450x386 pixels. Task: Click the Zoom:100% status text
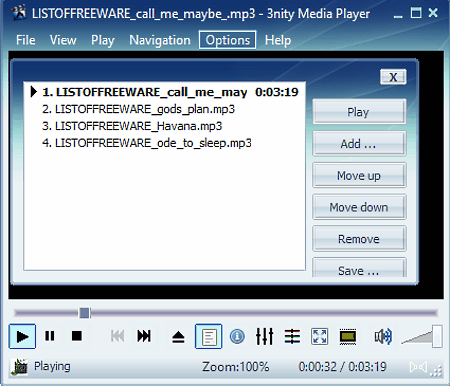click(x=235, y=367)
